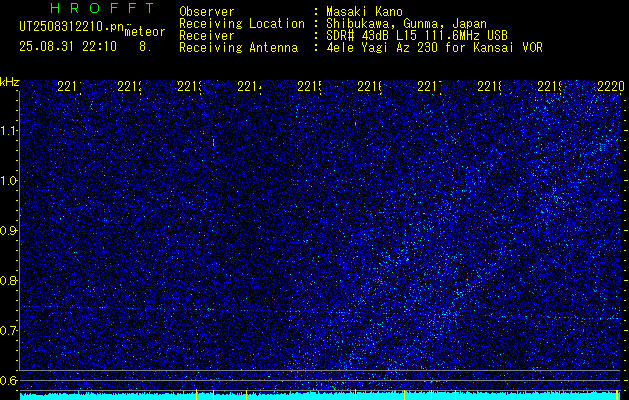Click the 2218 time marker
The height and width of the screenshot is (400, 629).
489,86
